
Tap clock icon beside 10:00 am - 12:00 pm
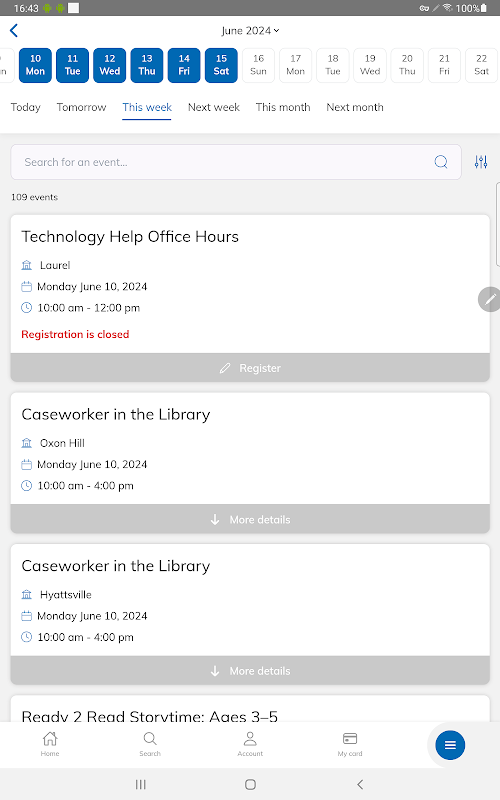[27, 308]
